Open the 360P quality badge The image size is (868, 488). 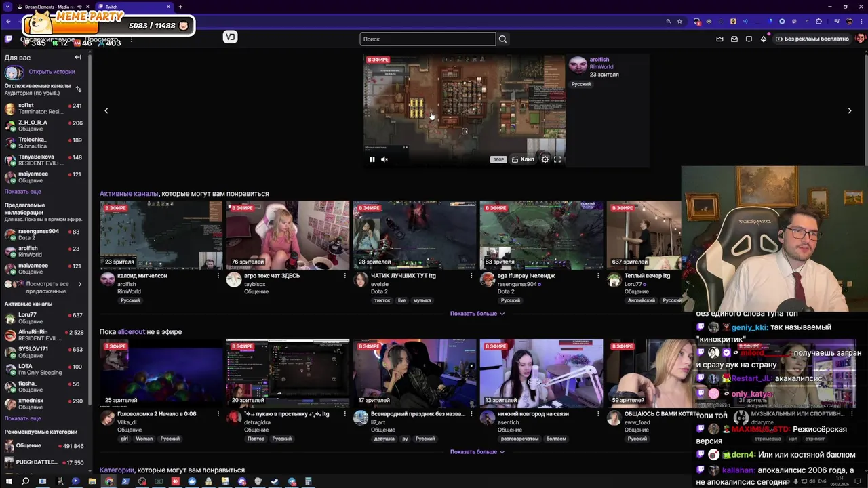click(498, 159)
